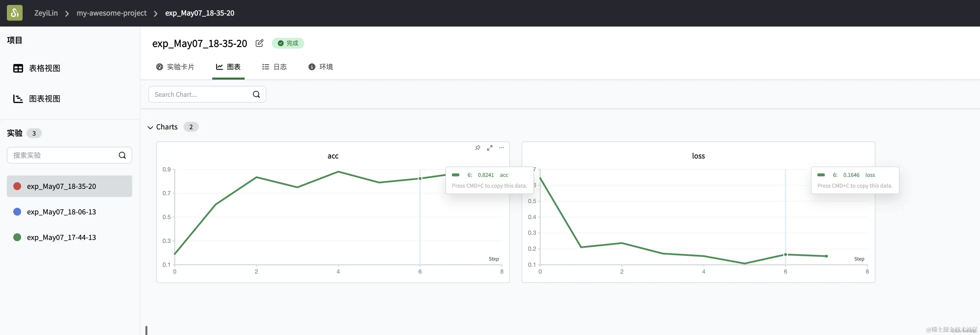980x335 pixels.
Task: Click the SwanLab logo icon
Action: point(15,13)
